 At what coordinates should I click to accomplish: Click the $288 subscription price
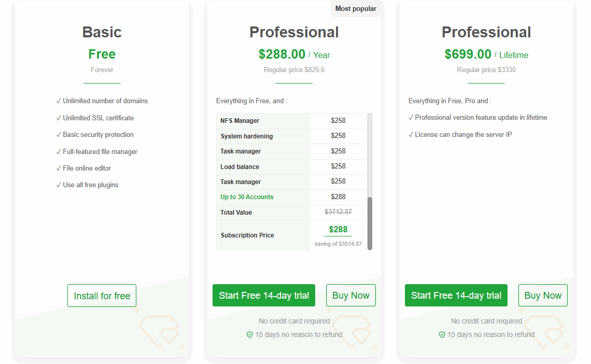tap(338, 230)
